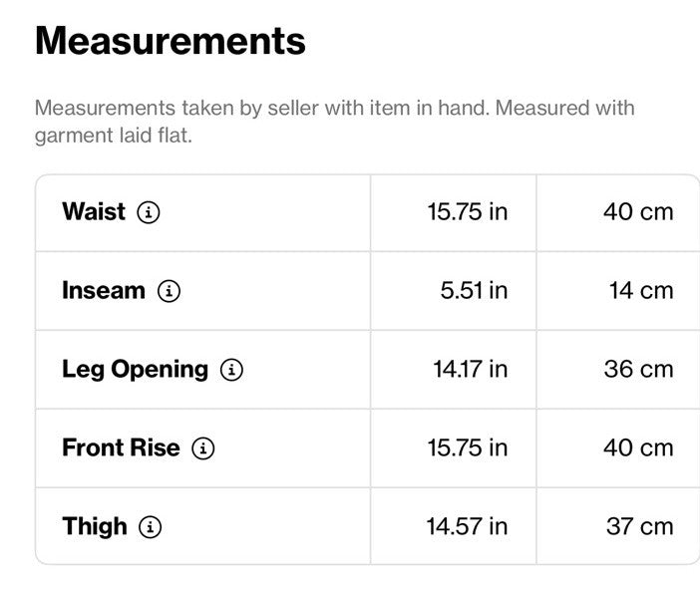Select the Front Rise label

pos(121,447)
